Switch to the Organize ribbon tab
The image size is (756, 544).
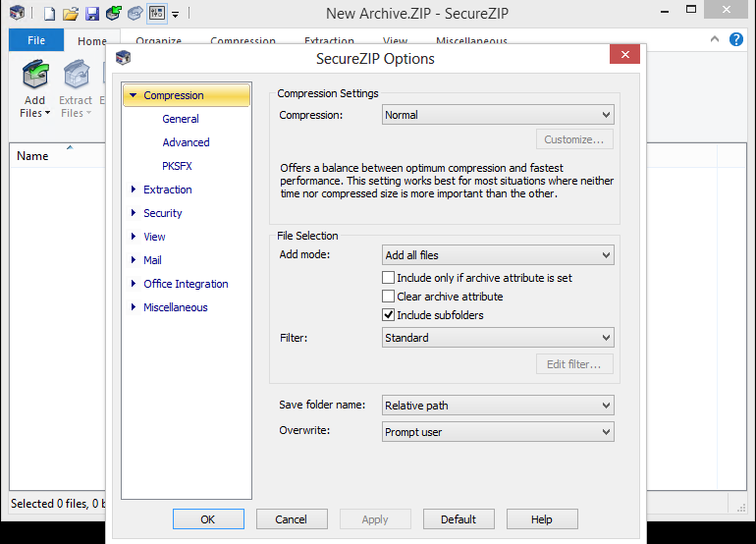(x=159, y=41)
